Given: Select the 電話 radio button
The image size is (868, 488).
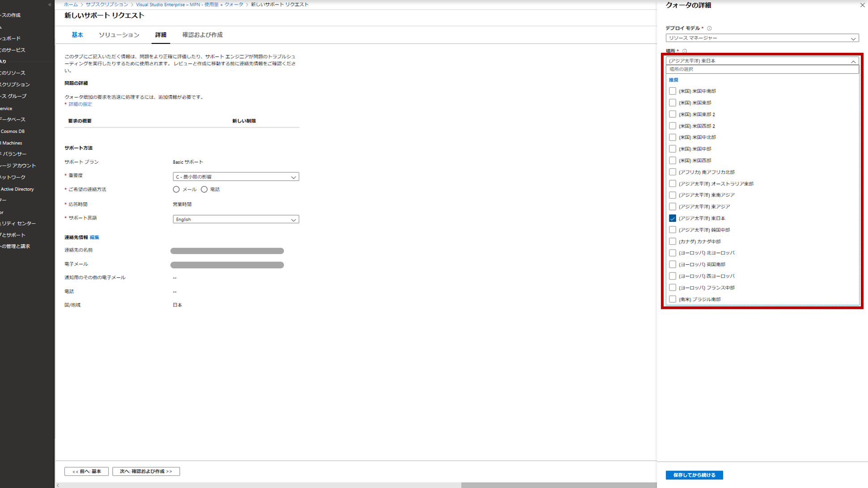Looking at the screenshot, I should pos(204,190).
